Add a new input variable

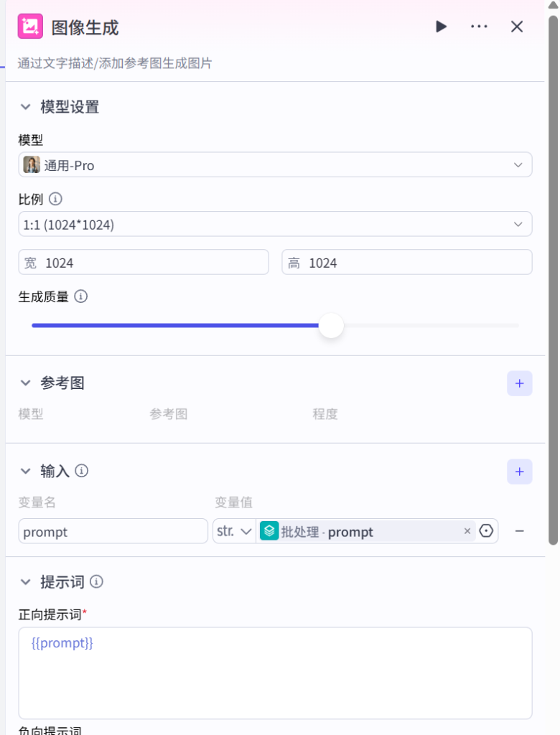[519, 472]
